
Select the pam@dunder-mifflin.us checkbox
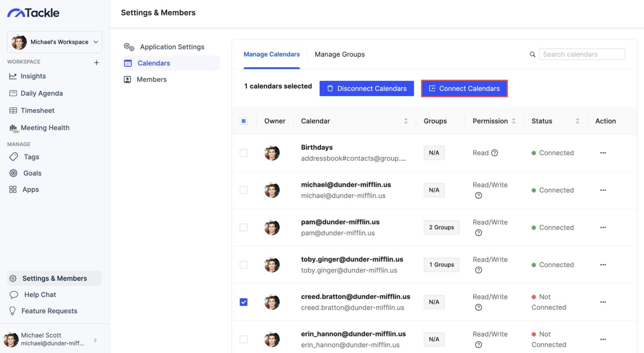click(x=244, y=227)
